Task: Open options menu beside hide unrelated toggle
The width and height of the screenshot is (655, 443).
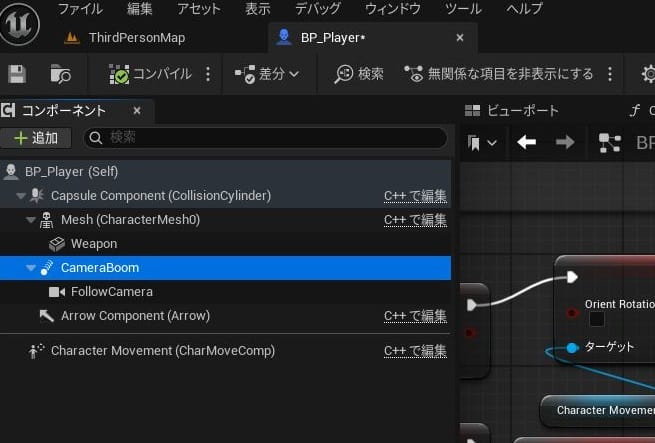Action: [x=610, y=74]
